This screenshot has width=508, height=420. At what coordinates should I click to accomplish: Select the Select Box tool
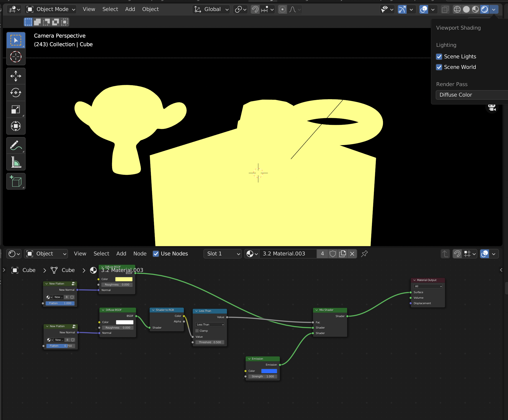click(16, 40)
